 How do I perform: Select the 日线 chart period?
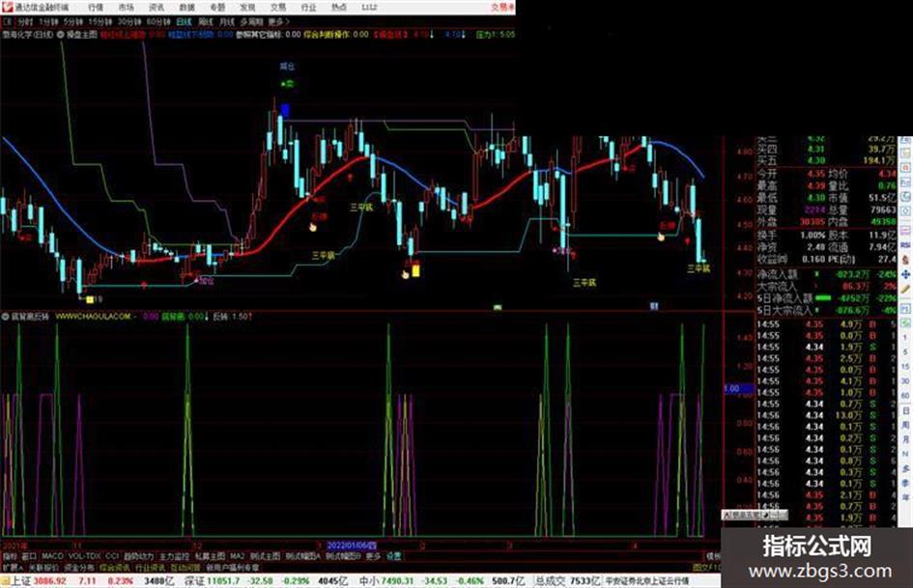pos(184,22)
